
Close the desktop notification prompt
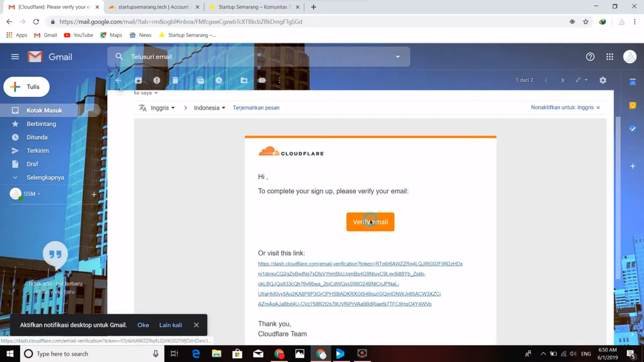pos(196,325)
